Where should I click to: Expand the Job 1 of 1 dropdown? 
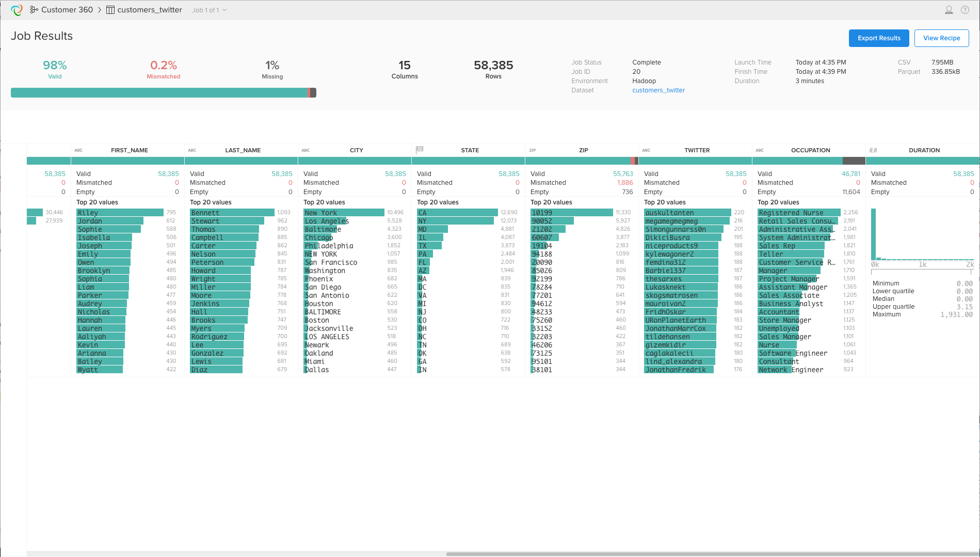(x=207, y=9)
